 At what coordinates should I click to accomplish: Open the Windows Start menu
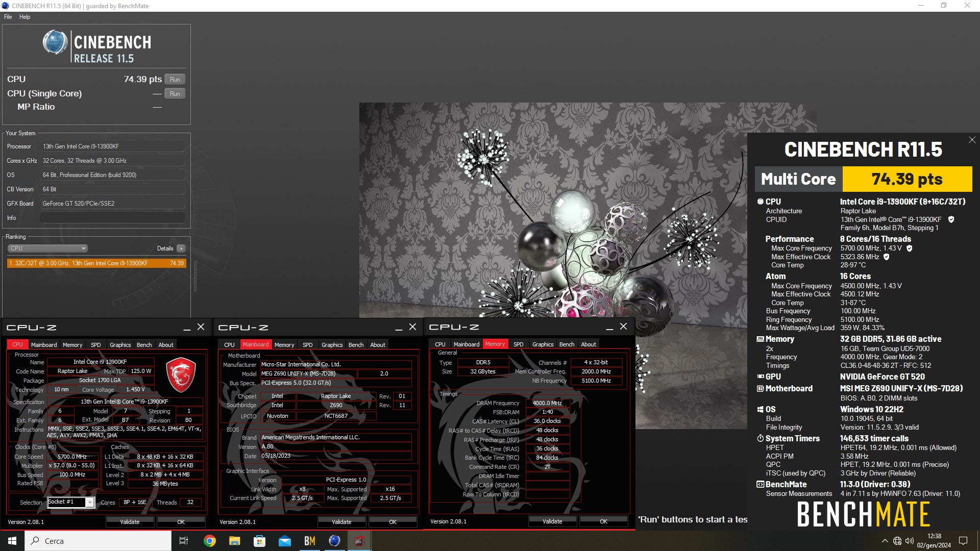[12, 541]
